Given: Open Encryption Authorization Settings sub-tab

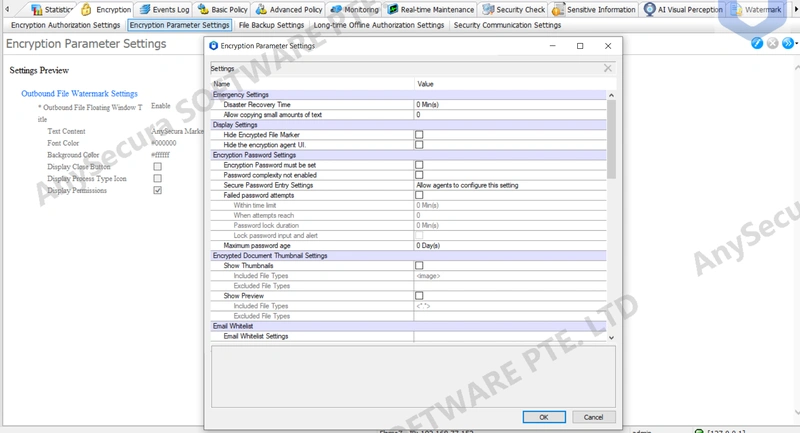Looking at the screenshot, I should pos(65,25).
